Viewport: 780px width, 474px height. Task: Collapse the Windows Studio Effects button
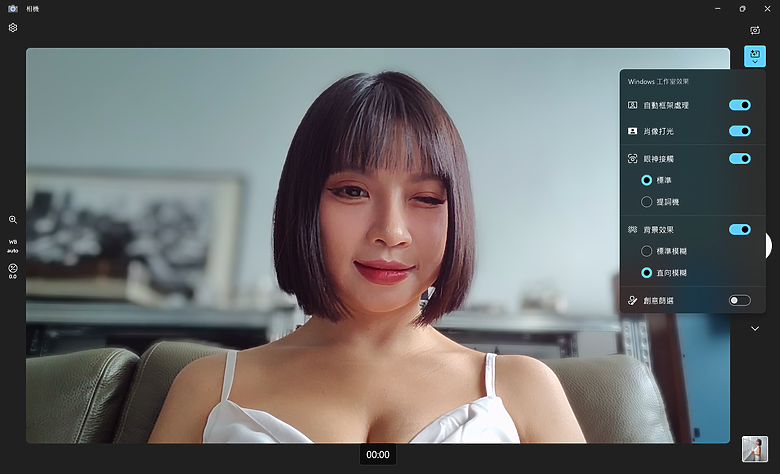click(x=755, y=56)
